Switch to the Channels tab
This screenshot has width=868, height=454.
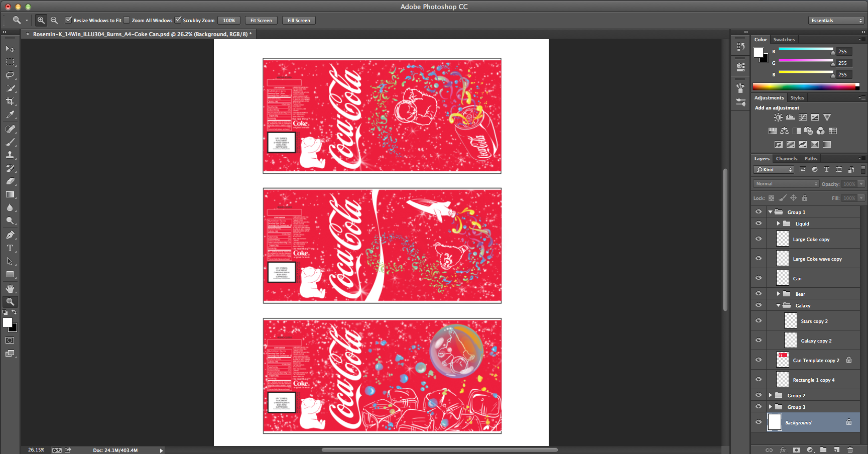tap(786, 159)
